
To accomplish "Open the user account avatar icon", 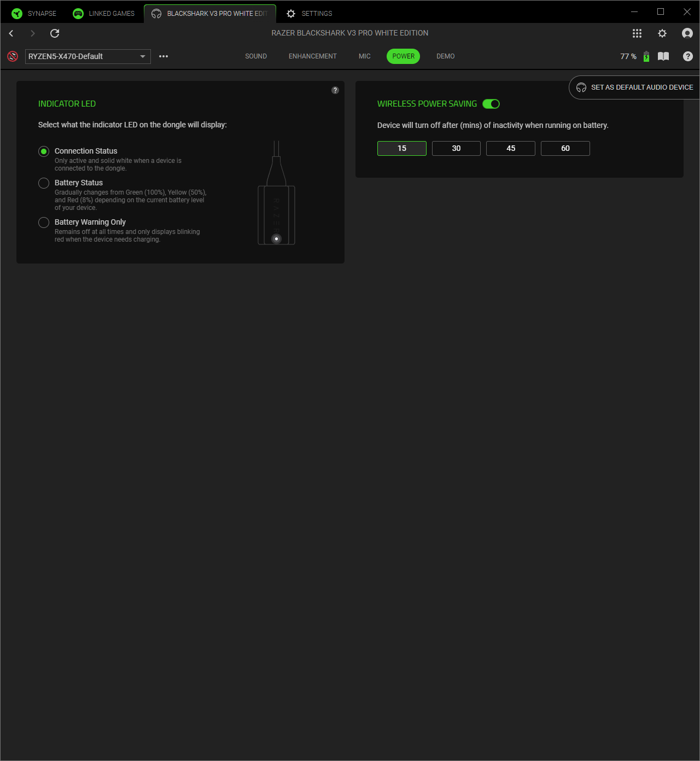I will tap(687, 33).
